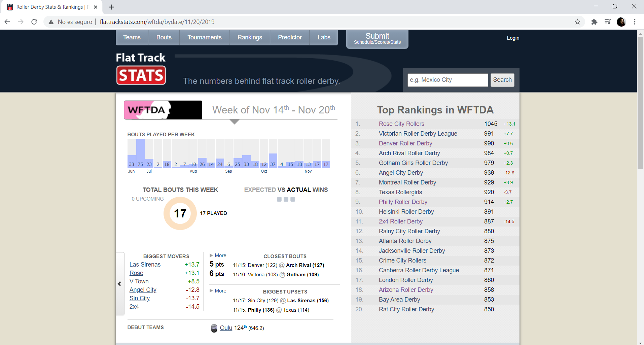
Task: Open Rat City Roller Derby ranking
Action: [406, 309]
